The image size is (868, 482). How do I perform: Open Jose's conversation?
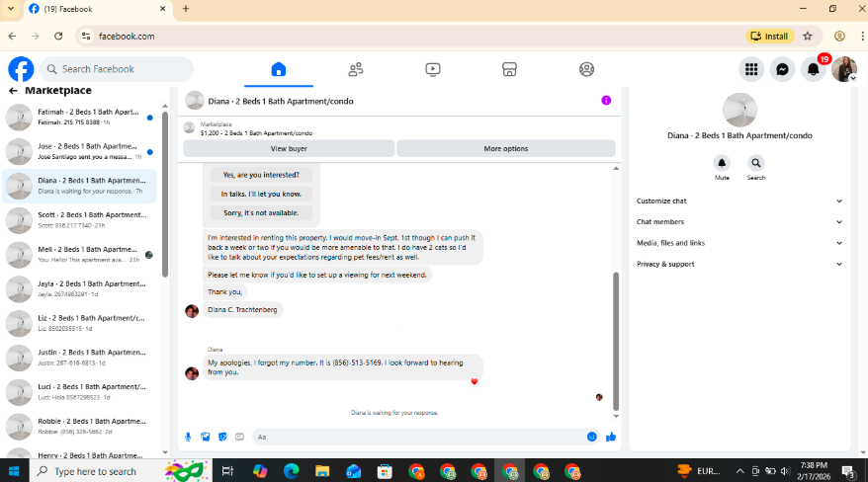(x=80, y=151)
